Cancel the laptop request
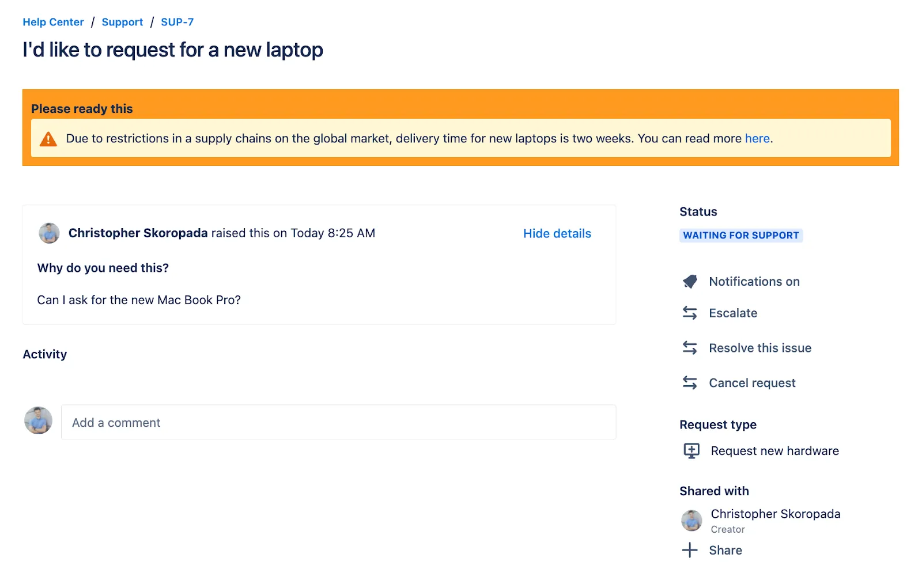 (752, 382)
